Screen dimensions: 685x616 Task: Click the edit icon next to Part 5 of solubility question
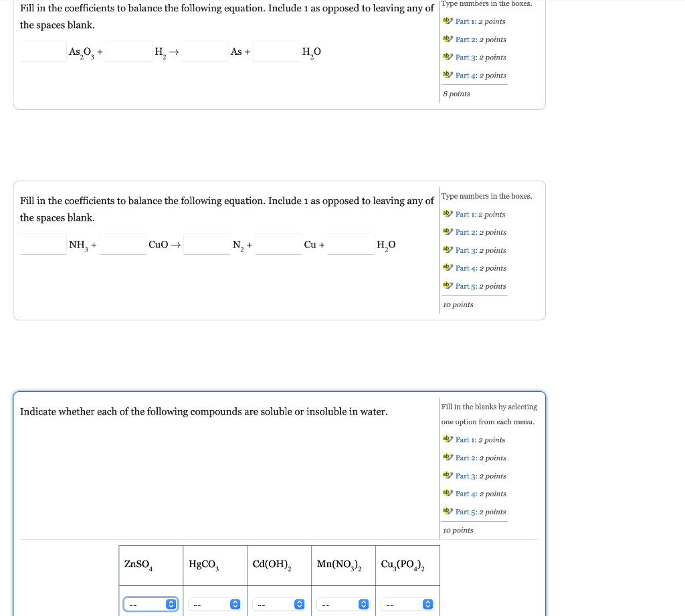pos(447,511)
